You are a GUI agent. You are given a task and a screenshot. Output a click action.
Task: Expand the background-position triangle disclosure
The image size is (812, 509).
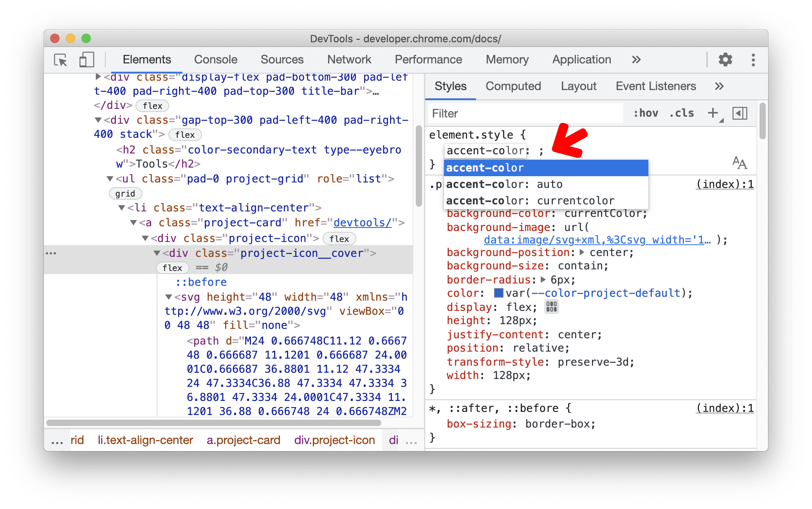point(581,253)
